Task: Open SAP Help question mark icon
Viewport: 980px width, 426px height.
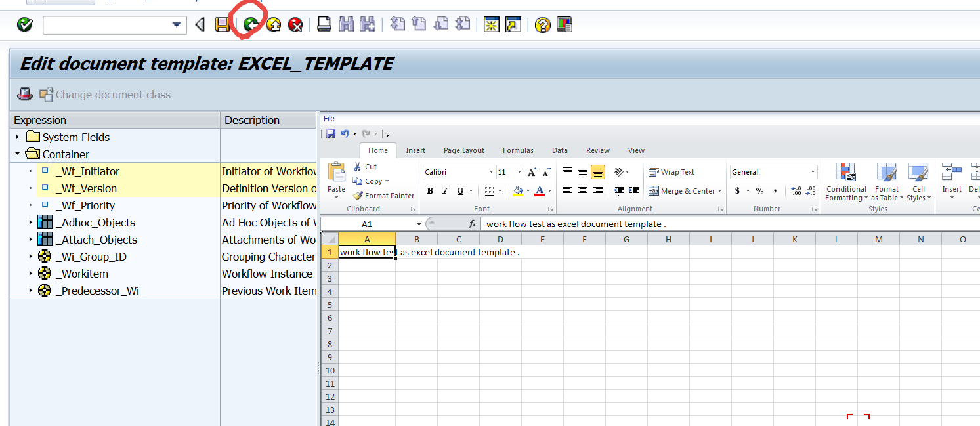Action: coord(542,25)
